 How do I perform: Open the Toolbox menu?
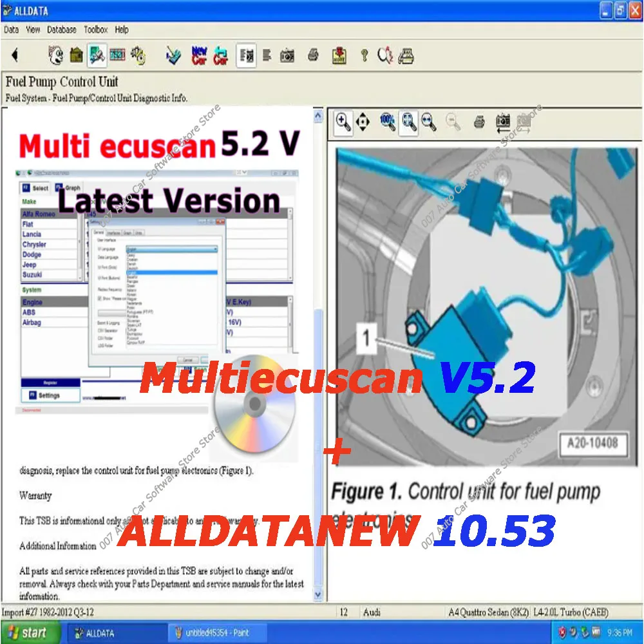click(95, 30)
